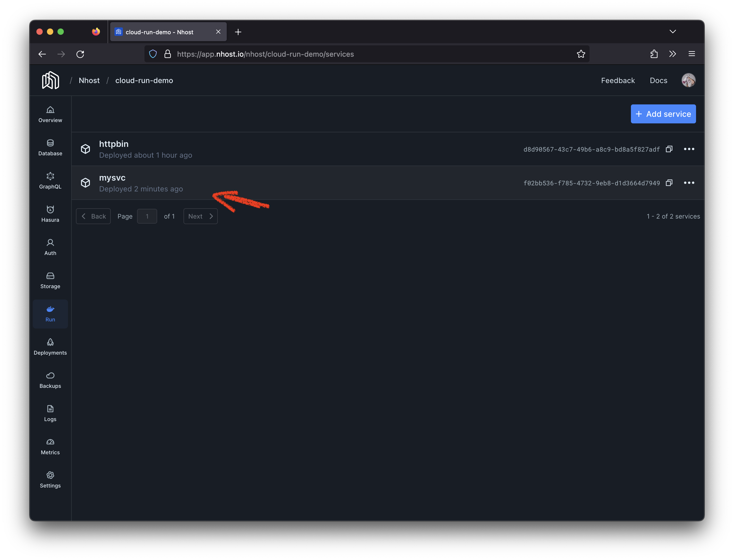This screenshot has width=734, height=560.
Task: Click the page number input field
Action: coord(147,216)
